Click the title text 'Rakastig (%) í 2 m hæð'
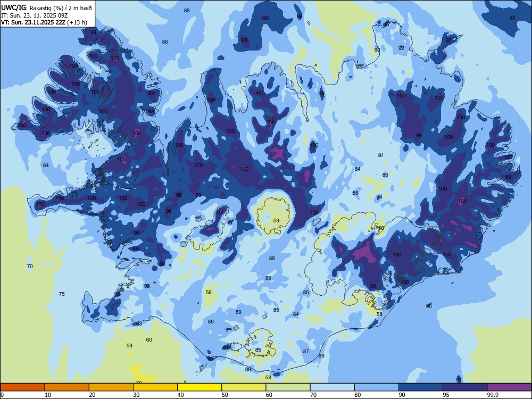The image size is (532, 399). pyautogui.click(x=61, y=8)
